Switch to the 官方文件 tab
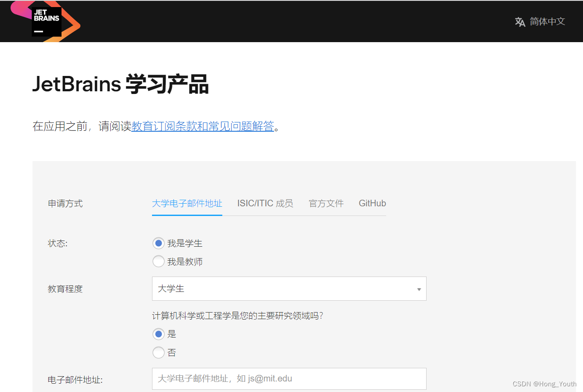The image size is (583, 392). click(326, 203)
